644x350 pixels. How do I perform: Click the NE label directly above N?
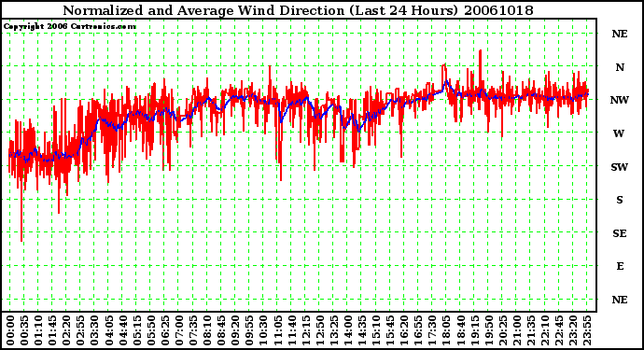tap(620, 35)
